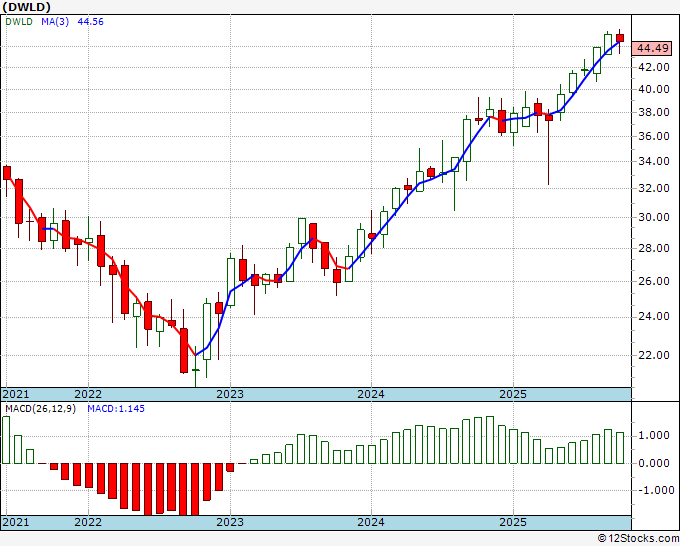Click the DWLD legend label
The height and width of the screenshot is (546, 680).
[19, 22]
